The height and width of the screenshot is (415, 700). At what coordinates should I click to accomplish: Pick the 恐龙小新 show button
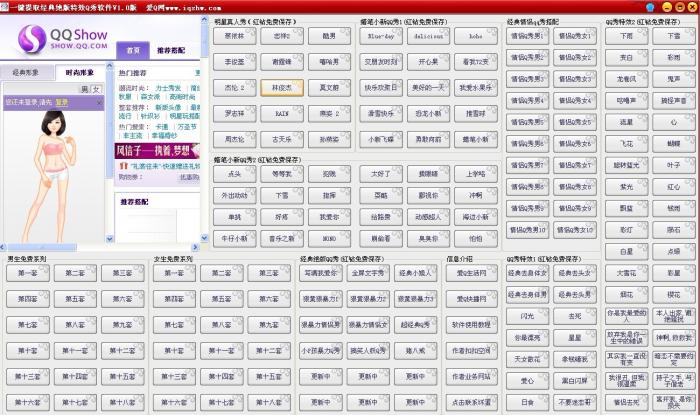428,114
